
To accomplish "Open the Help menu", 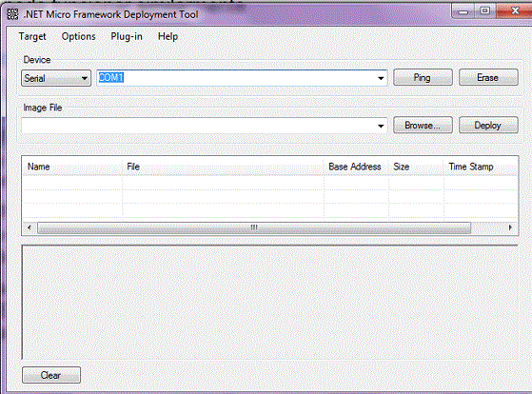I will pyautogui.click(x=167, y=36).
